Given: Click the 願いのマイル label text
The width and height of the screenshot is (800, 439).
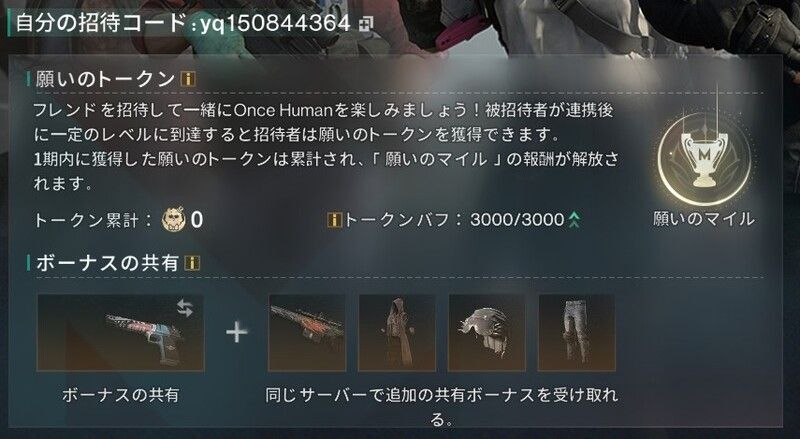Looking at the screenshot, I should pos(704,220).
